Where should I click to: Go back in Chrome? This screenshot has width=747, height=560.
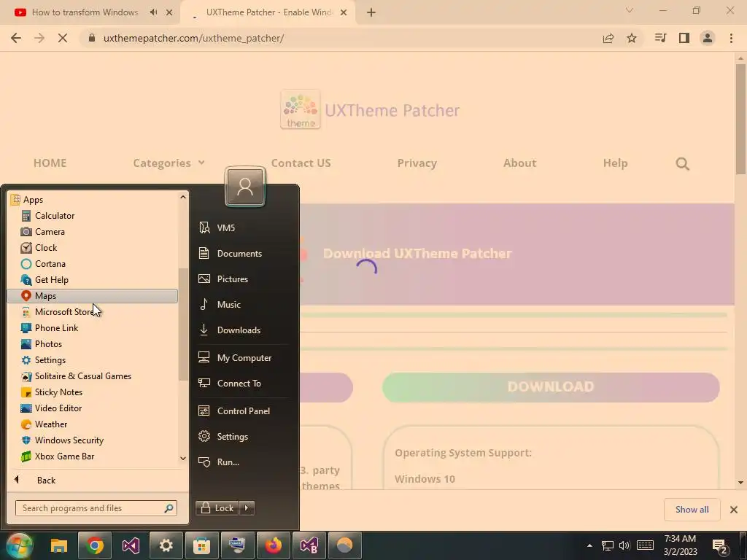coord(16,38)
